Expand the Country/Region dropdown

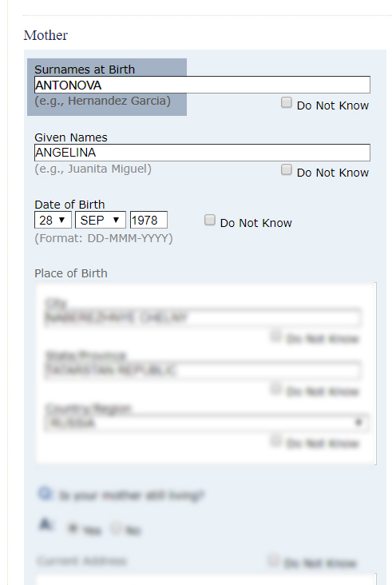click(207, 422)
